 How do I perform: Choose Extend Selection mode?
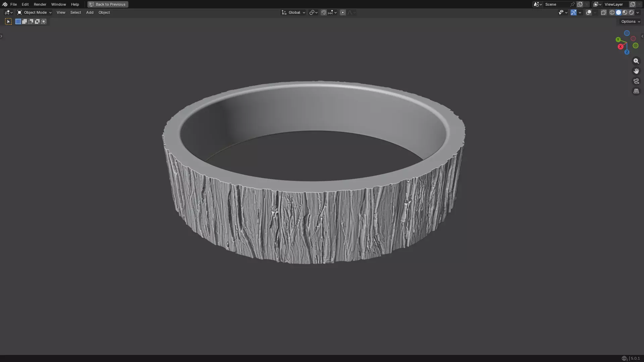(24, 21)
